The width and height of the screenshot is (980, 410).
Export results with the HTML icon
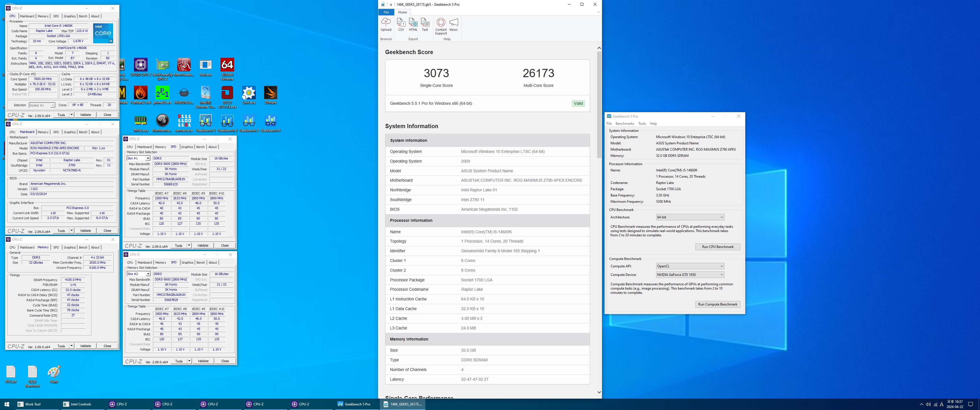coord(413,24)
